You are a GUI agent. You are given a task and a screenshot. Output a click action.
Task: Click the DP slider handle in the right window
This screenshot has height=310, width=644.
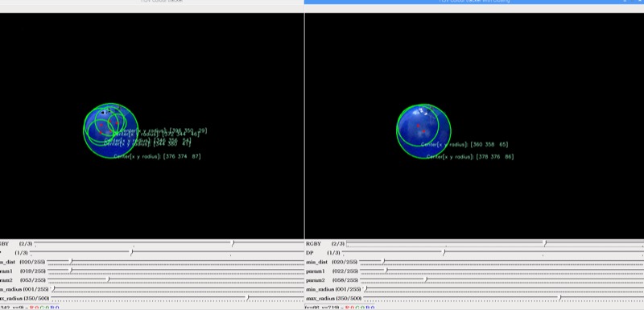click(444, 253)
